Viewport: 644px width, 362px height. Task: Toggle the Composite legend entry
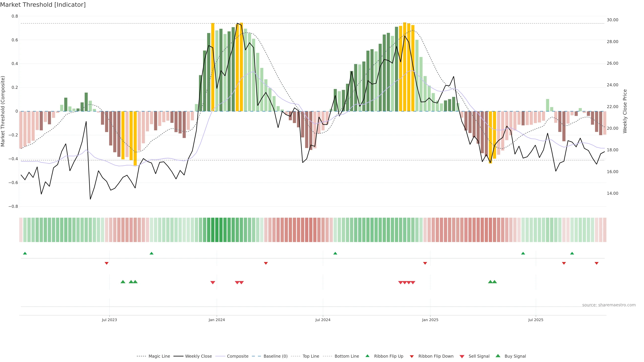point(237,356)
